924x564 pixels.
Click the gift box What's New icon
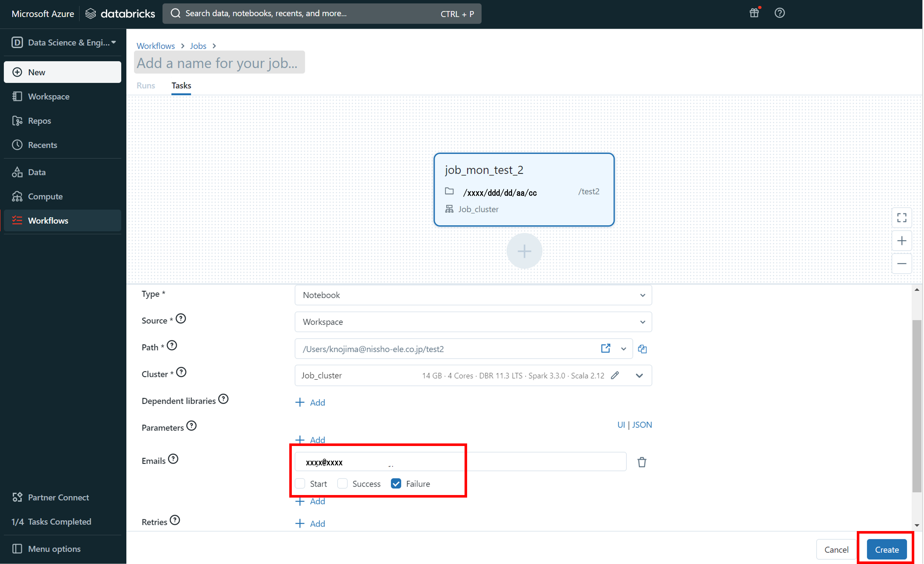(x=754, y=13)
